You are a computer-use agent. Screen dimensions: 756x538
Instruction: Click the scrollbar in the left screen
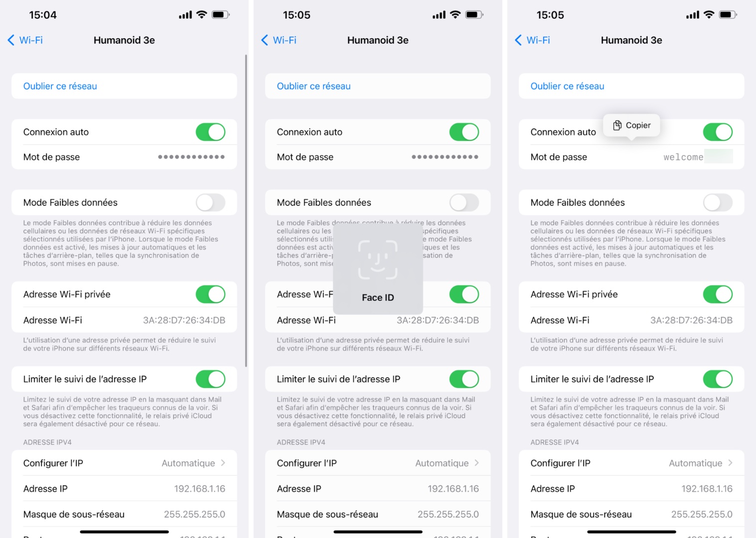246,211
